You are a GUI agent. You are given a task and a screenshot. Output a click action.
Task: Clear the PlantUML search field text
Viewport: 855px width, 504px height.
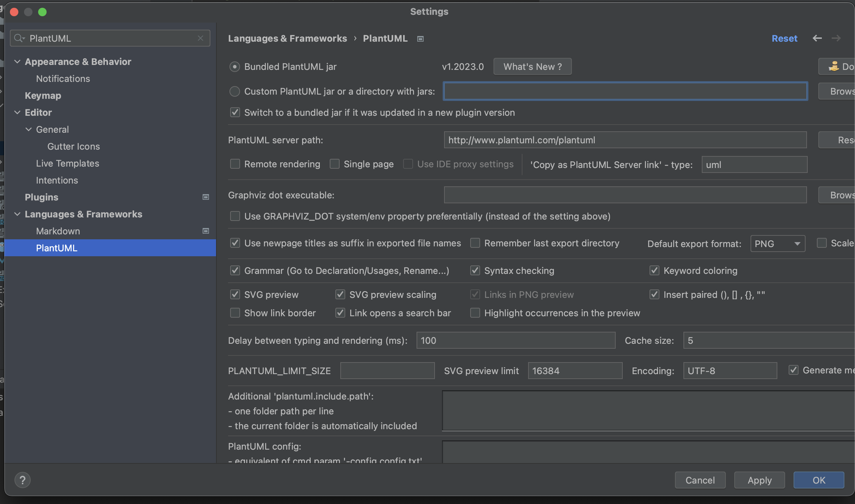point(201,38)
